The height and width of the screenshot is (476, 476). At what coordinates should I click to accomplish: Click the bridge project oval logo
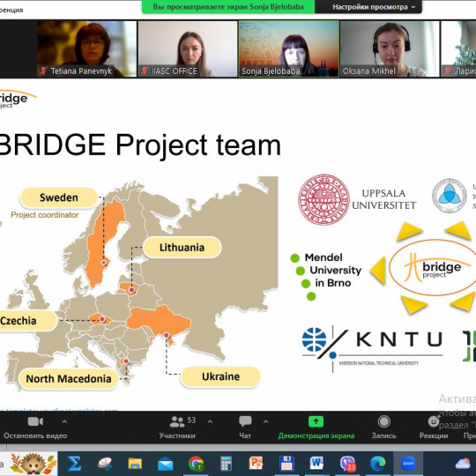433,267
